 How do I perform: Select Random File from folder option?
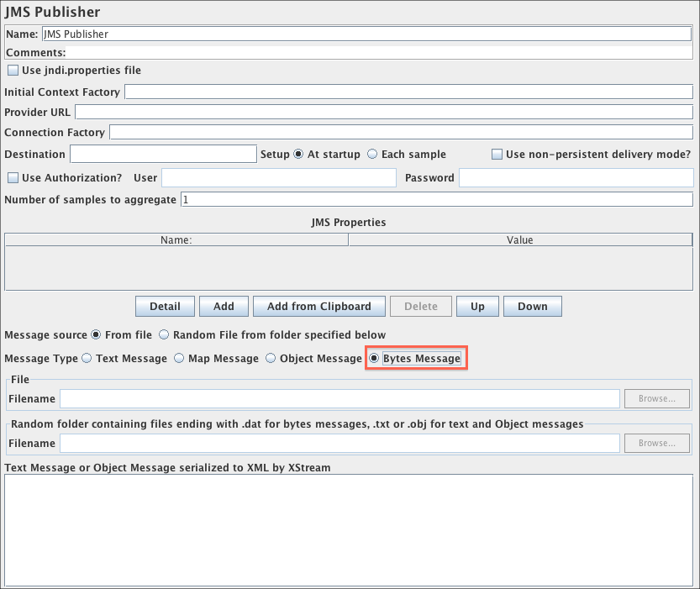[164, 334]
